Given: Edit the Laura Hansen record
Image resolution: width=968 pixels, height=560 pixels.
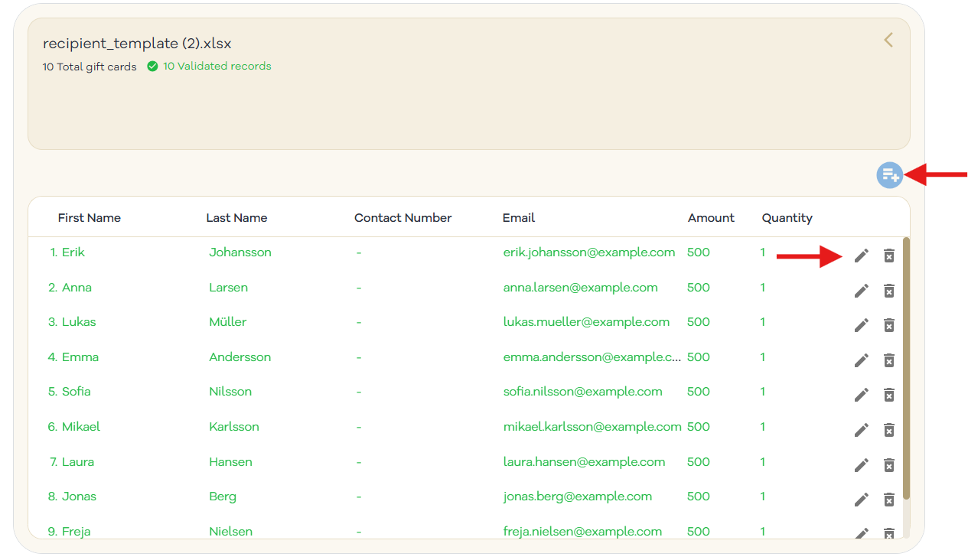Looking at the screenshot, I should [862, 465].
